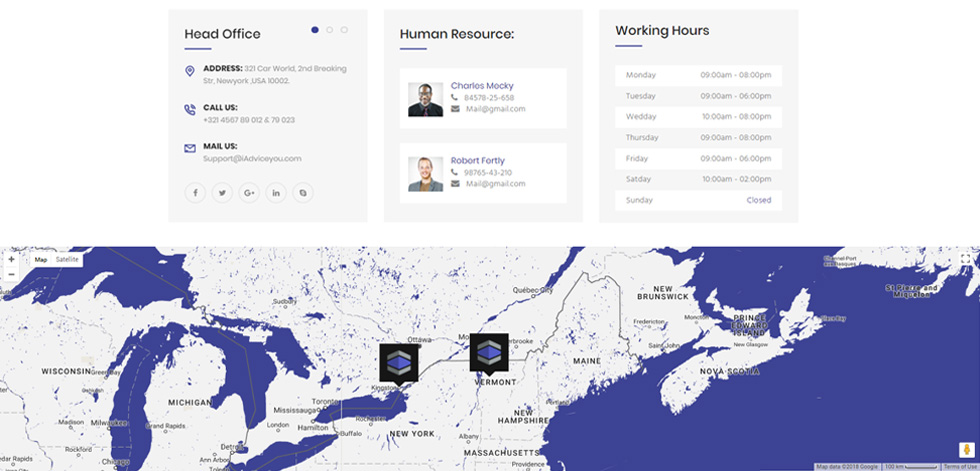Click Mail@gmail.com under Robert Fortly
The image size is (980, 471).
click(x=496, y=184)
